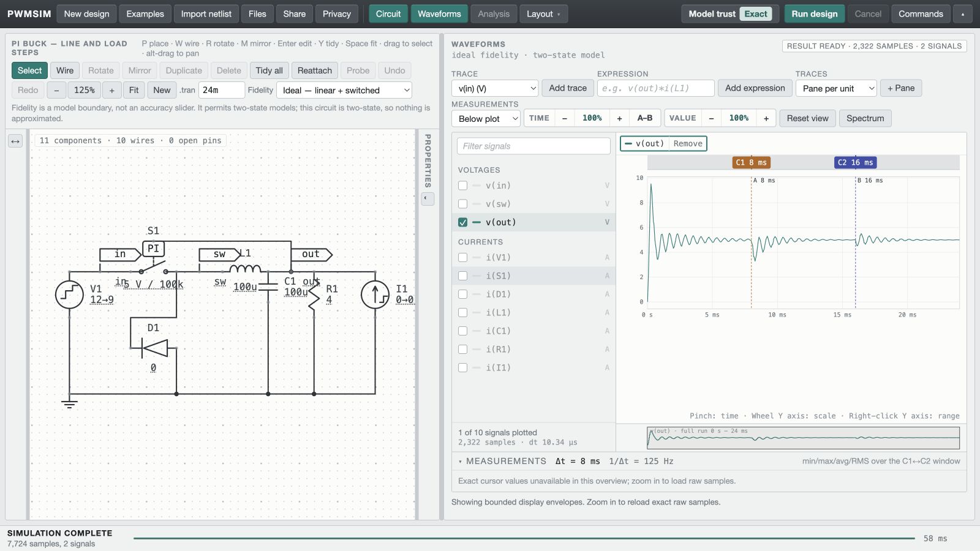Click the V1 step voltage source symbol
Screen dimensions: 980x551
[69, 294]
